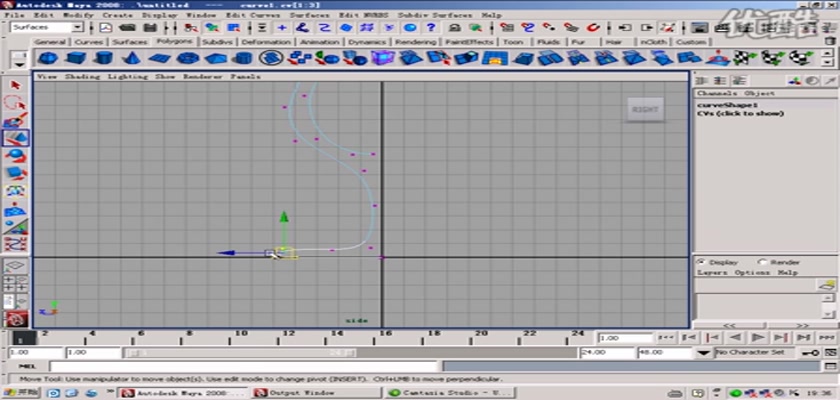Create a polygon sphere from shelf

[x=48, y=57]
